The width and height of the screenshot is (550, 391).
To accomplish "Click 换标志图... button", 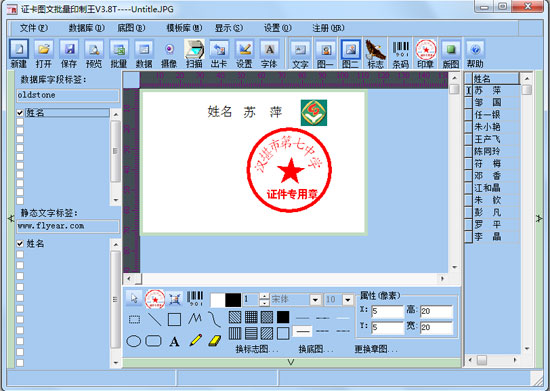I will (x=257, y=349).
